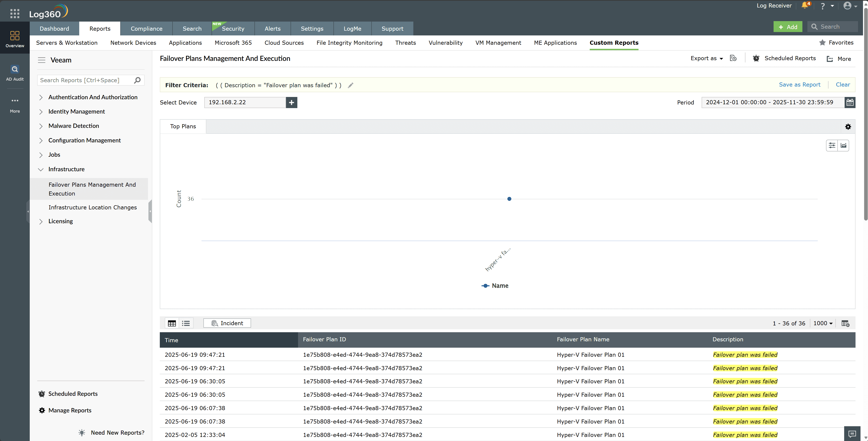Click the export history icon beside Export as
Viewport: 868px width, 441px height.
[733, 58]
